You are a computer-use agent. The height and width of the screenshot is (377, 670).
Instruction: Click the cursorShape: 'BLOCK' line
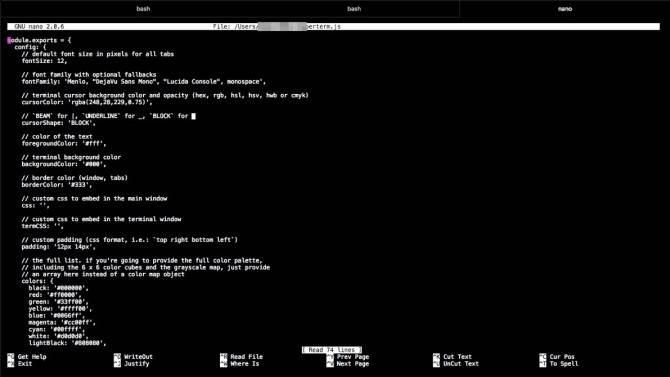(x=59, y=123)
